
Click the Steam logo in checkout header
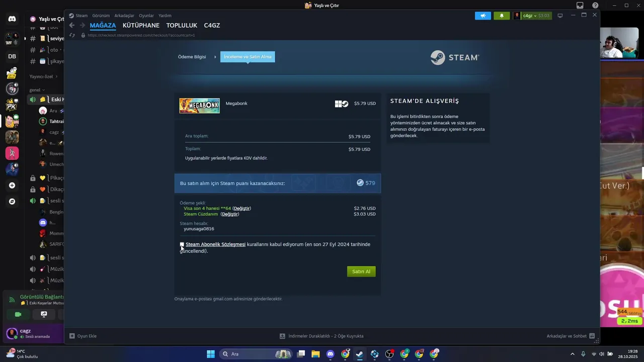click(x=455, y=57)
